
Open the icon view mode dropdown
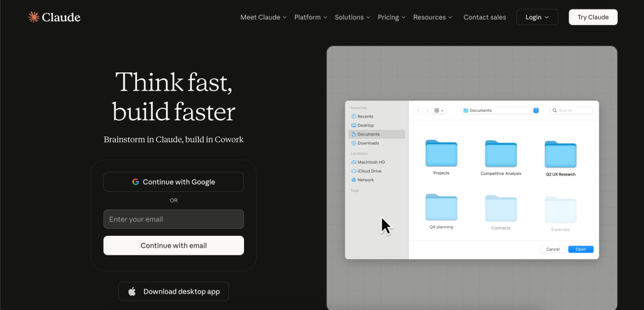(x=439, y=111)
